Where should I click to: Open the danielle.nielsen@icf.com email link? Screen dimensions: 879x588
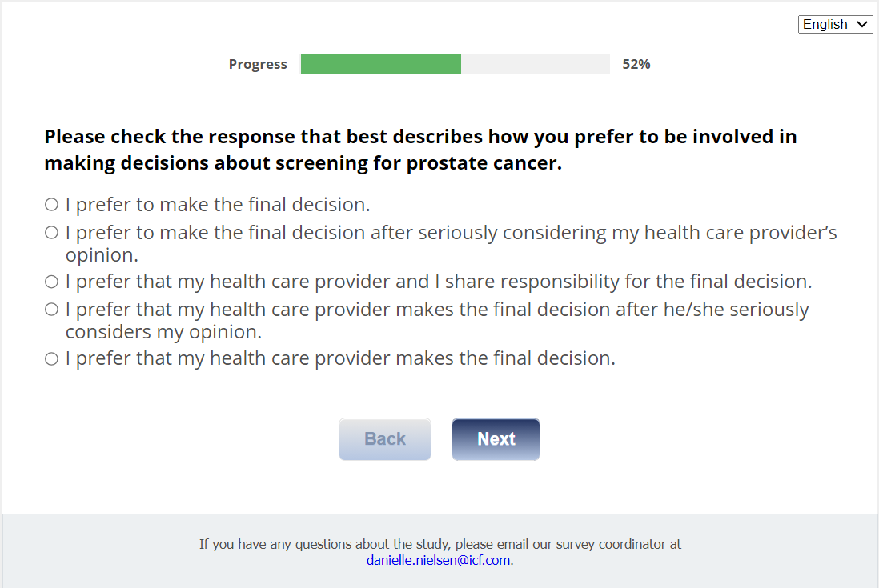coord(438,560)
